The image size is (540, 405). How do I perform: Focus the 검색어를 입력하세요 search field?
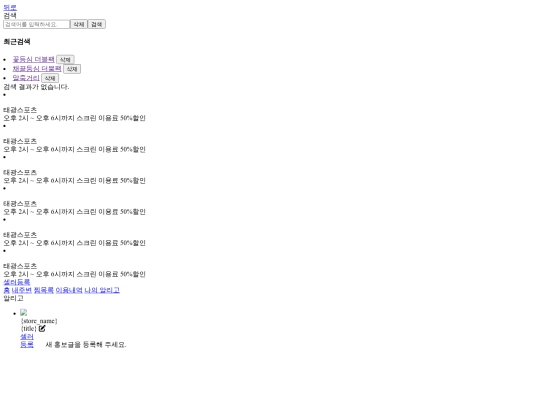point(37,24)
